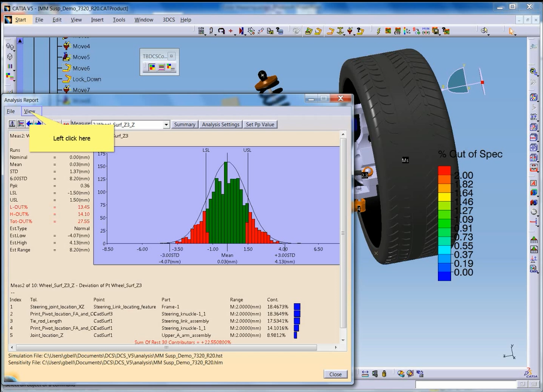Click the first icon in TBDCSCo floating toolbar
This screenshot has height=392, width=543.
152,67
